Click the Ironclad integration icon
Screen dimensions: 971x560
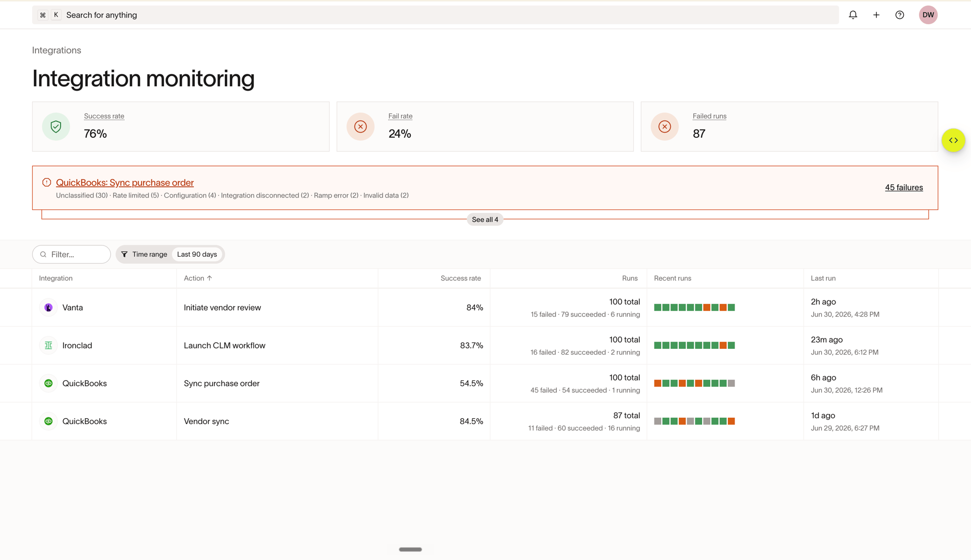click(49, 346)
